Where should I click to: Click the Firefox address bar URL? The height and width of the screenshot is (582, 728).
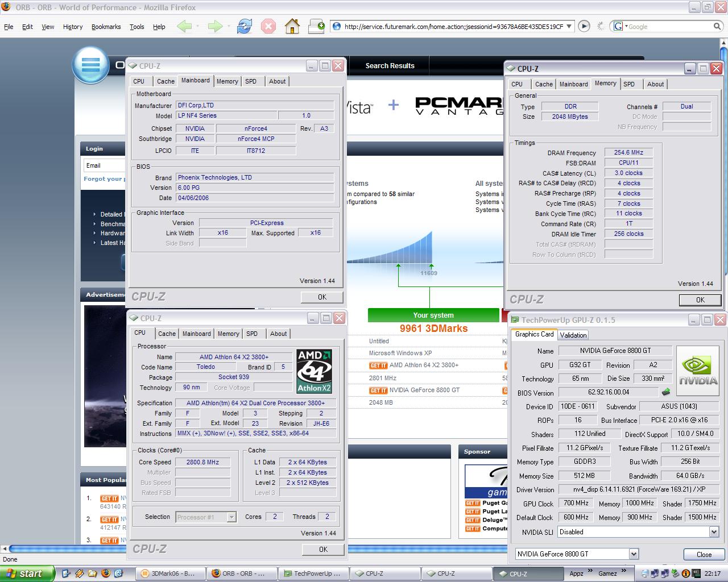453,27
